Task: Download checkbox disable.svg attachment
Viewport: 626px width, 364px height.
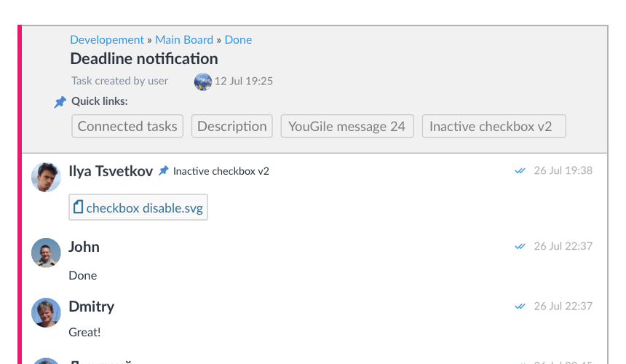Action: click(x=138, y=207)
